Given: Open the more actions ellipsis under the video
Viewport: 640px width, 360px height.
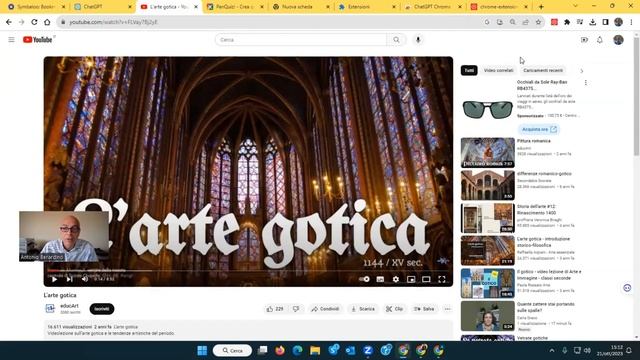Looking at the screenshot, I should point(447,309).
